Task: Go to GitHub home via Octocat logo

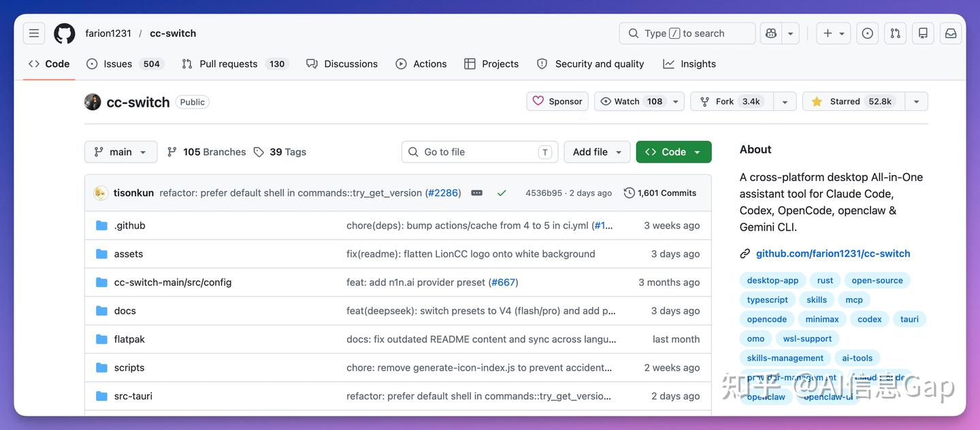Action: point(65,33)
